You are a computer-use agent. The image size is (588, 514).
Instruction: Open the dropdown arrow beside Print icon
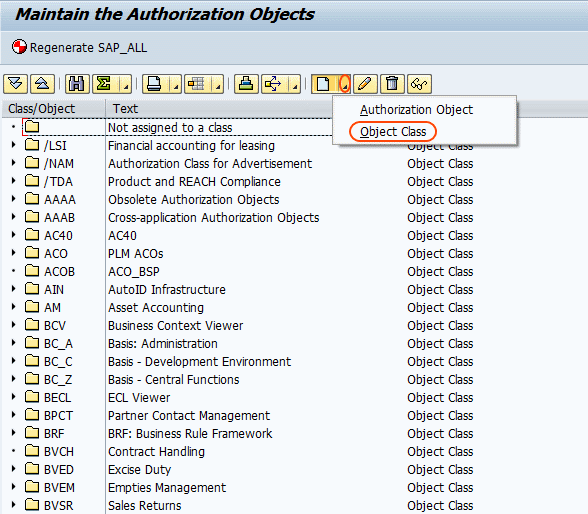(x=175, y=83)
